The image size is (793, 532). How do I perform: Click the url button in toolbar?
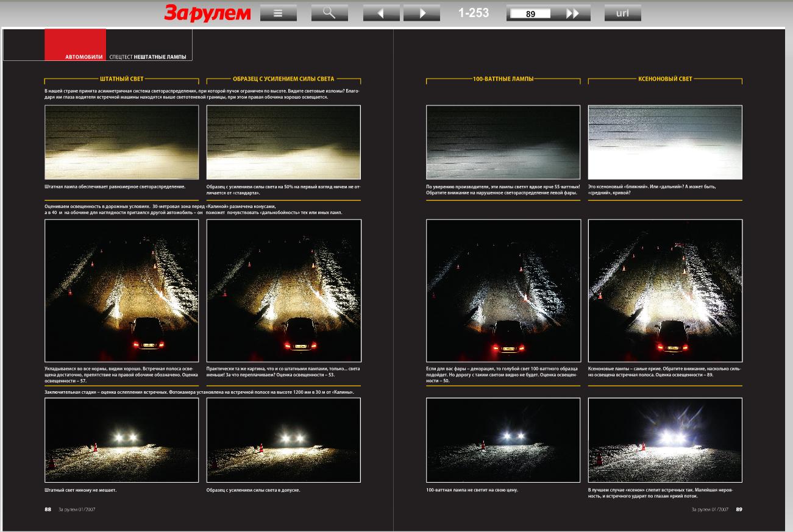point(622,13)
